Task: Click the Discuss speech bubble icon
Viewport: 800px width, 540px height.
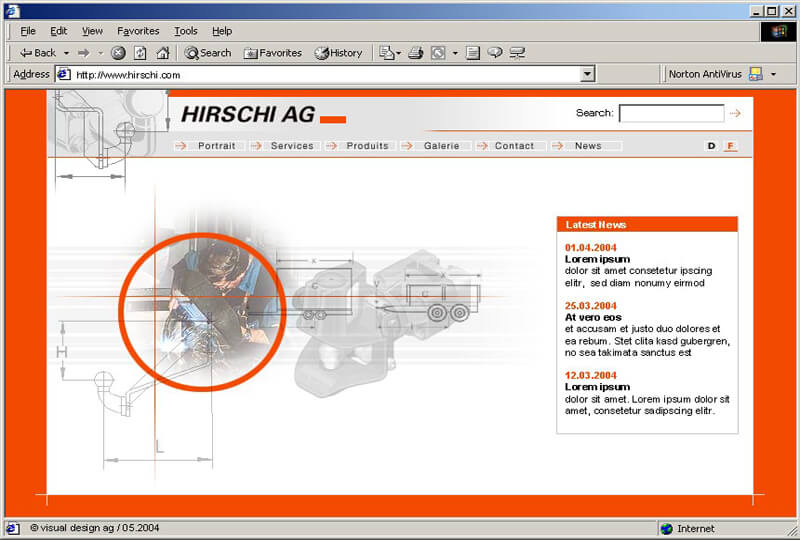Action: (x=495, y=52)
